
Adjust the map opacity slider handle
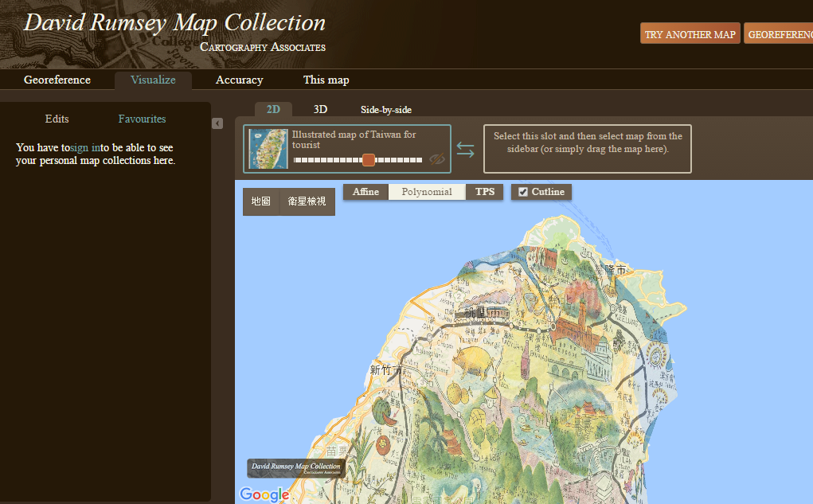point(368,160)
